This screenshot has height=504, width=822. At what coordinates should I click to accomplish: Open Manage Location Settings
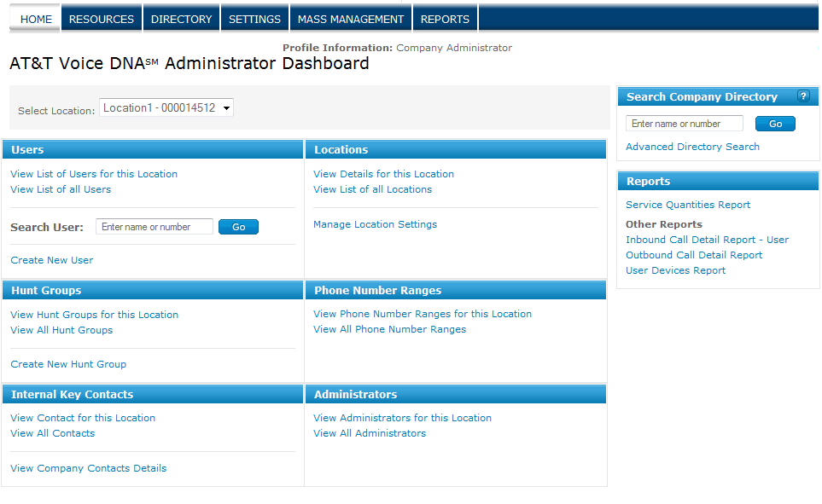(376, 224)
